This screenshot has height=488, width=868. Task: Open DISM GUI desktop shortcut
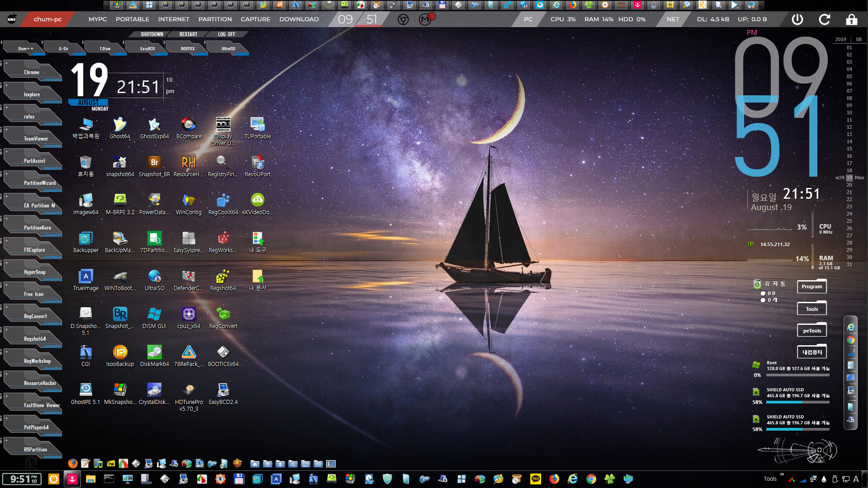[154, 318]
